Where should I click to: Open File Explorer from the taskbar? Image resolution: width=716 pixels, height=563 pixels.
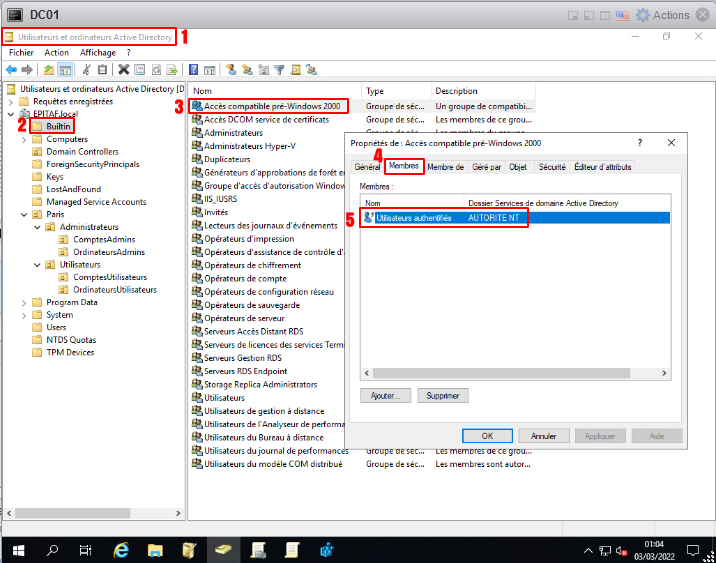pos(155,549)
